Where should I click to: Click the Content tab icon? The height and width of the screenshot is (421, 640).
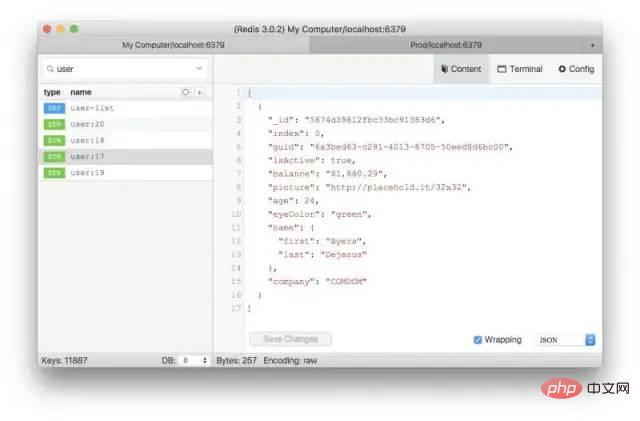pos(444,69)
